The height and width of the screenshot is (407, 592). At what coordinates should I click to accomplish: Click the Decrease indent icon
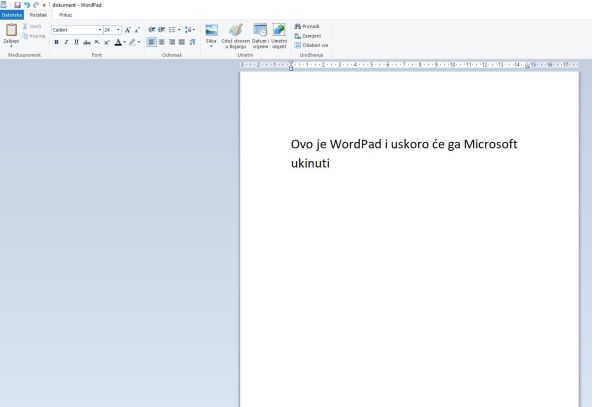pyautogui.click(x=152, y=29)
